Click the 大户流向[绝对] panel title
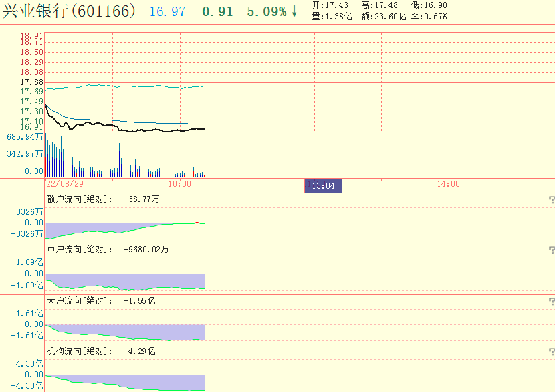555x392 pixels. pos(80,300)
